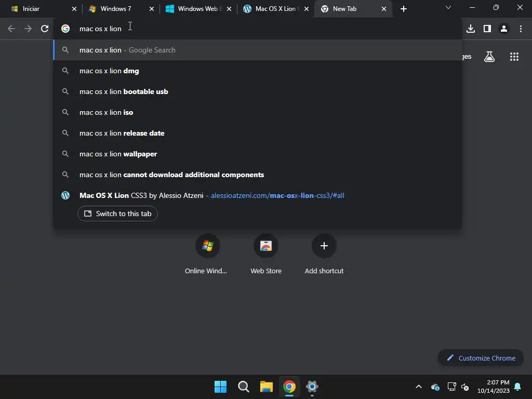Select 'mac os x lion wallpaper' suggestion
The width and height of the screenshot is (532, 399).
click(x=258, y=154)
